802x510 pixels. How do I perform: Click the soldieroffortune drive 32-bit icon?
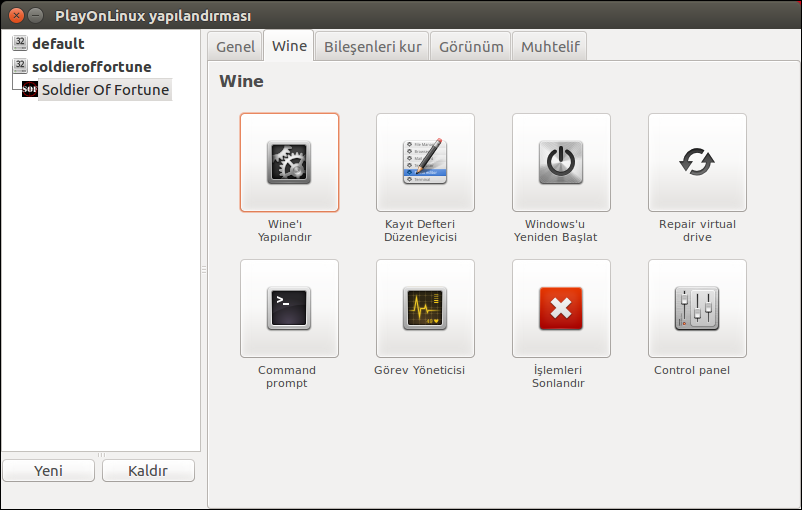tap(20, 66)
